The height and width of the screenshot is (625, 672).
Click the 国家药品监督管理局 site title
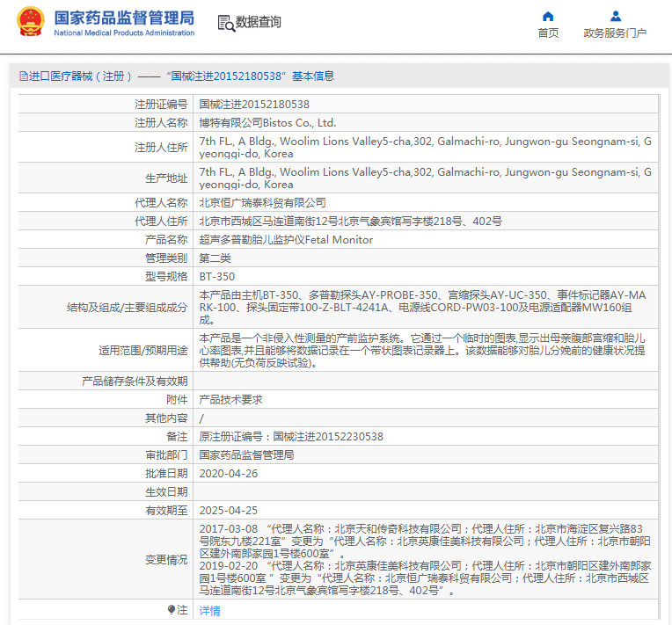click(124, 18)
